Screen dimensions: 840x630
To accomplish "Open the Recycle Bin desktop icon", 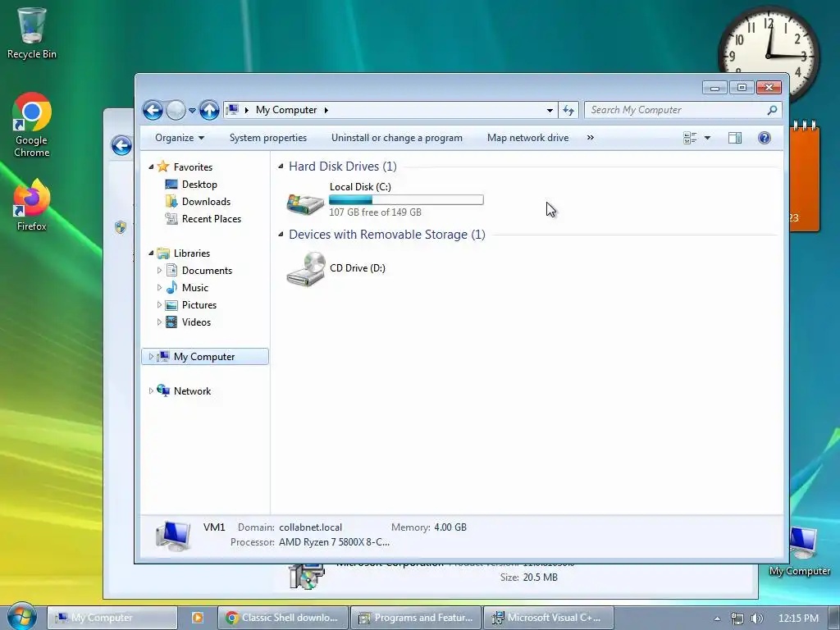I will click(32, 33).
